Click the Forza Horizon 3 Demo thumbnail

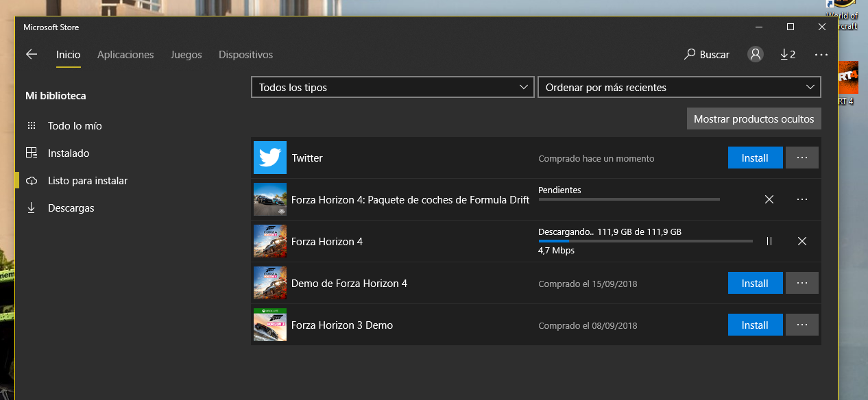tap(270, 325)
